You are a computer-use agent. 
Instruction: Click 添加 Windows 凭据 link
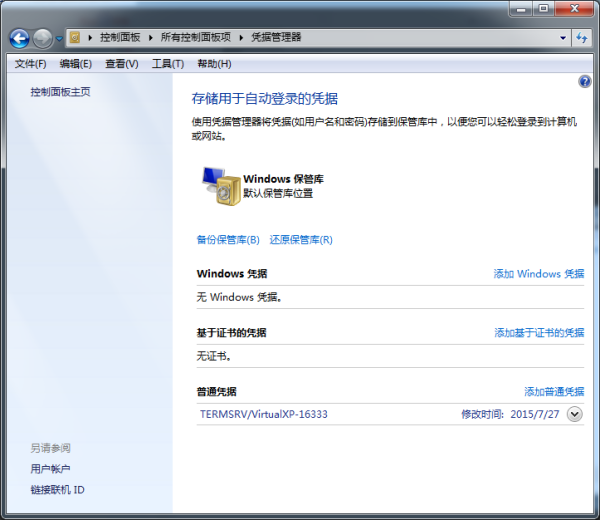(539, 274)
